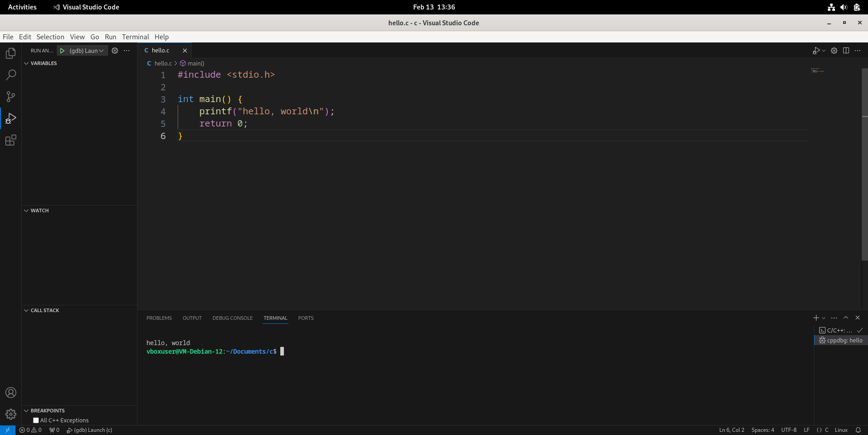The image size is (868, 435).
Task: Change end of line sequence LF
Action: coord(807,430)
